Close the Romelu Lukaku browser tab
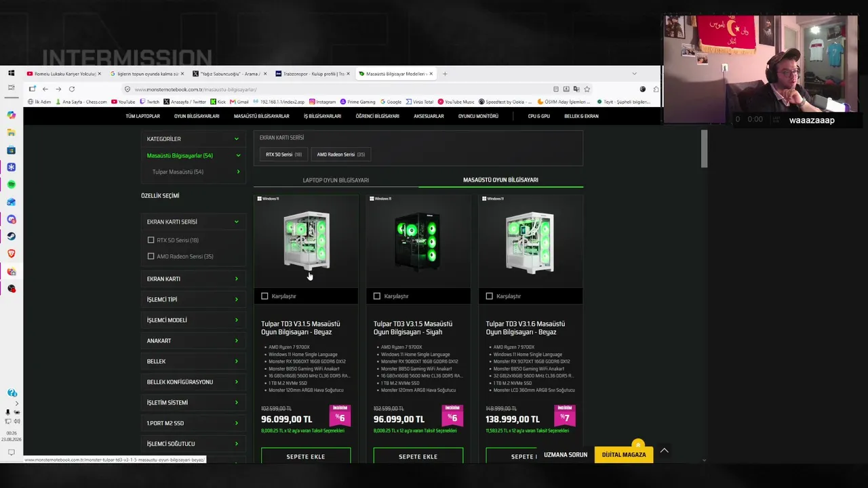This screenshot has width=868, height=488. tap(99, 73)
